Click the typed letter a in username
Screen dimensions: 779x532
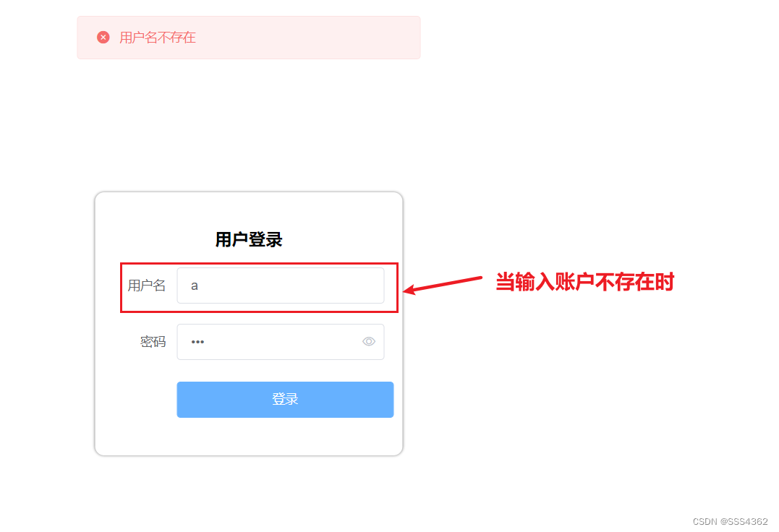click(195, 286)
